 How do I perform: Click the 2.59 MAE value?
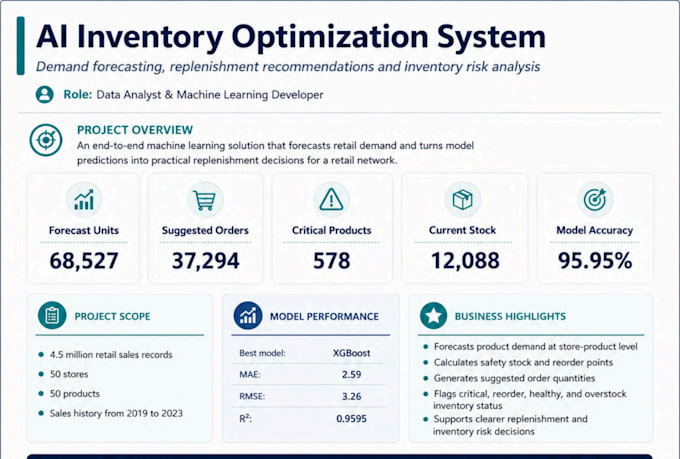tap(351, 374)
